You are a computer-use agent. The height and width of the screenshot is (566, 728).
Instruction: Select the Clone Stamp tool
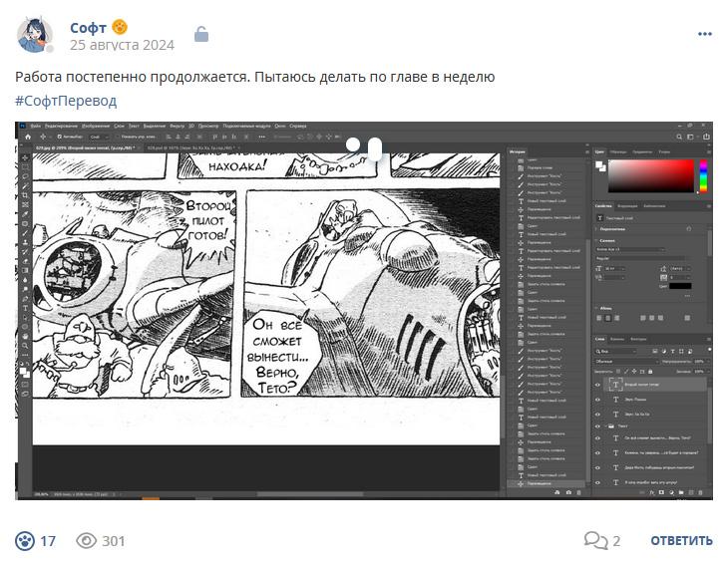pos(25,242)
